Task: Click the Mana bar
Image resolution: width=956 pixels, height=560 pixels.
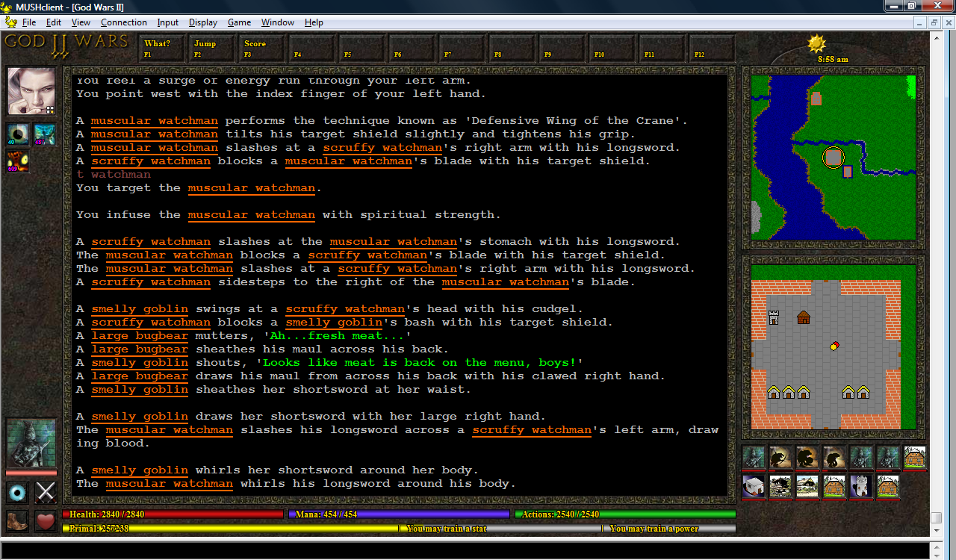Action: [x=399, y=514]
